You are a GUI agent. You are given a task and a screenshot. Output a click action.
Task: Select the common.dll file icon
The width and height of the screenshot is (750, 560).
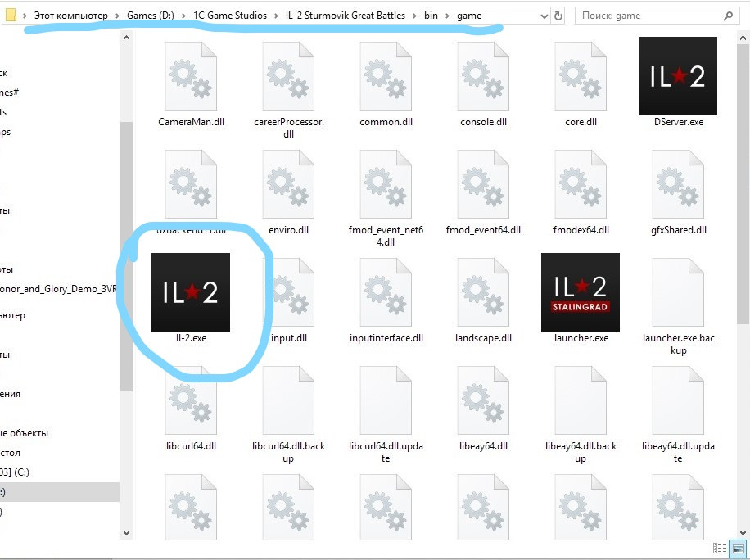386,76
